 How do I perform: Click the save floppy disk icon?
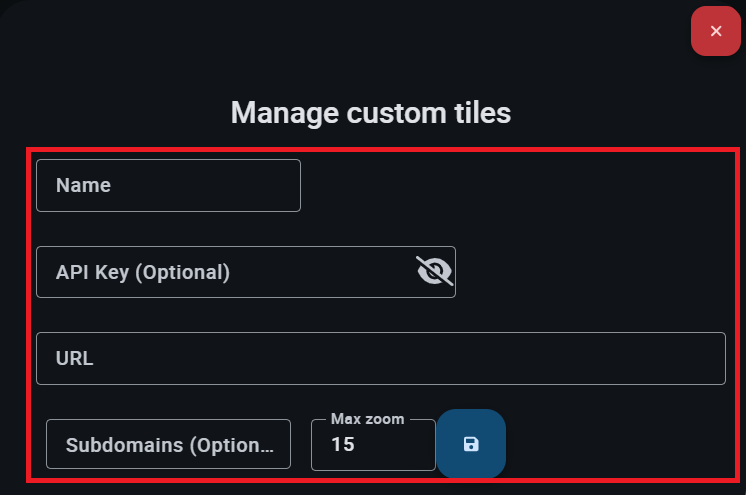point(471,444)
